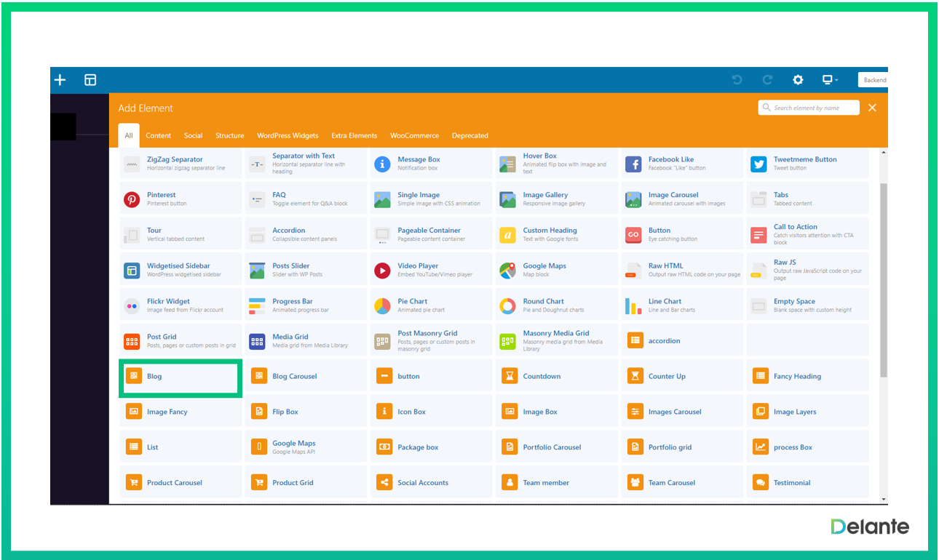Screen dimensions: 939x560
Task: Insert the Countdown element
Action: 556,376
